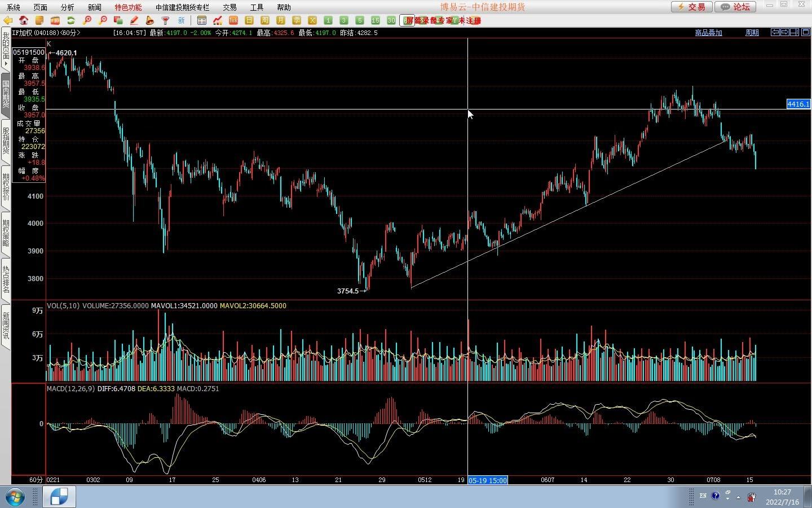The image size is (812, 508).
Task: Expand the 周期 period dropdown
Action: click(752, 33)
